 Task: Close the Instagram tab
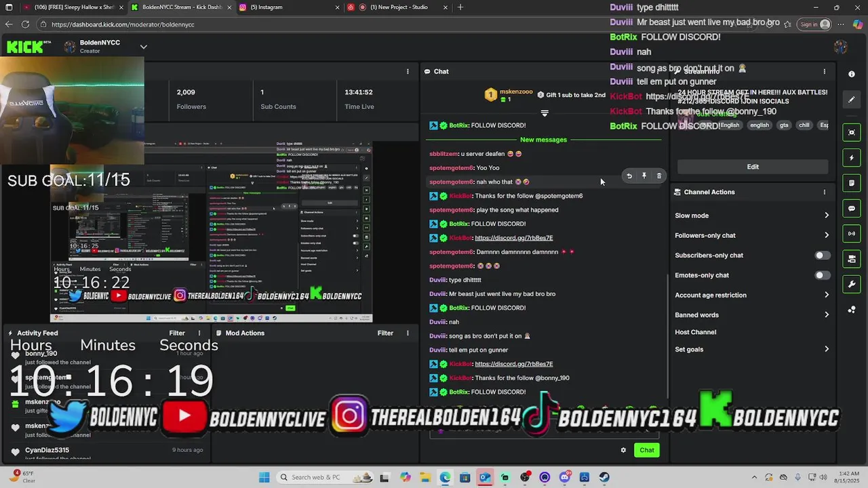pyautogui.click(x=338, y=7)
